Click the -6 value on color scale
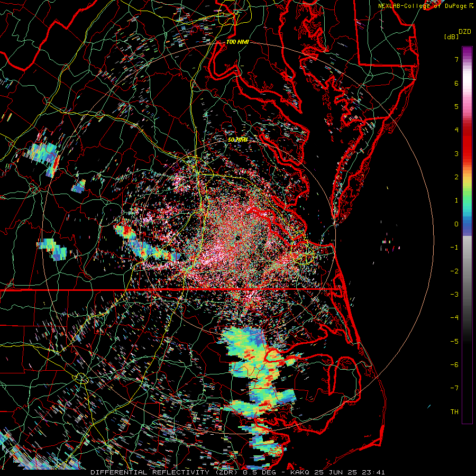476x476 pixels. click(454, 365)
